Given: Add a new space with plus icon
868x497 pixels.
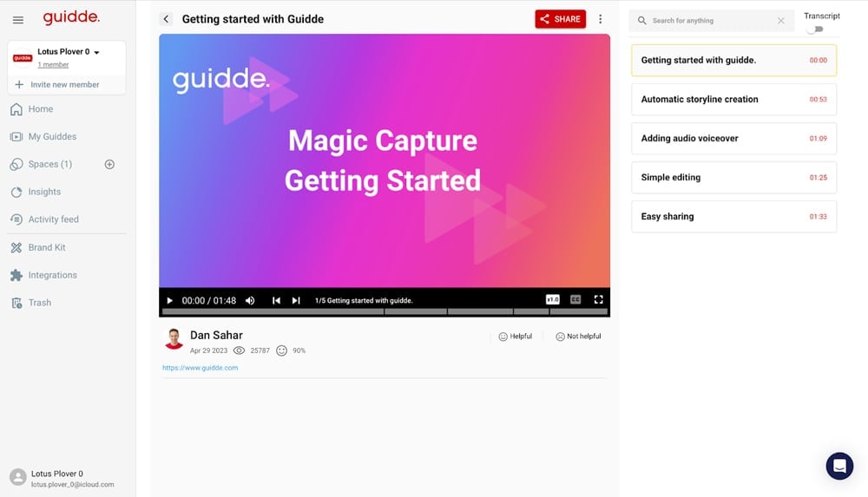Looking at the screenshot, I should tap(109, 164).
